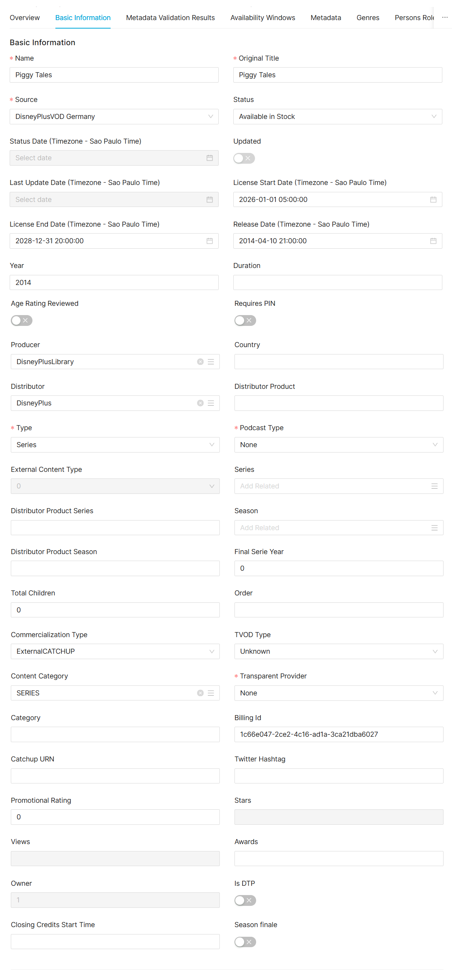Open Content Category list icon

point(211,693)
